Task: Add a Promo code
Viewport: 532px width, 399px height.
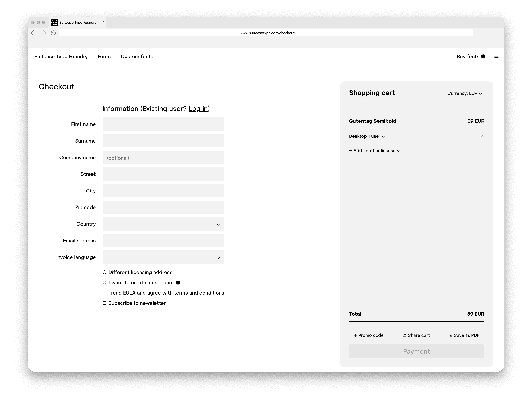Action: 369,335
